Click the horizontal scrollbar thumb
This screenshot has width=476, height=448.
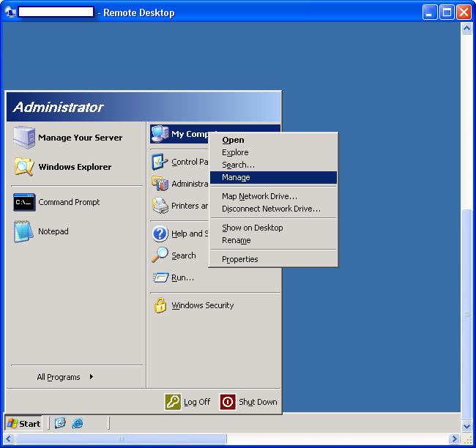coord(121,439)
